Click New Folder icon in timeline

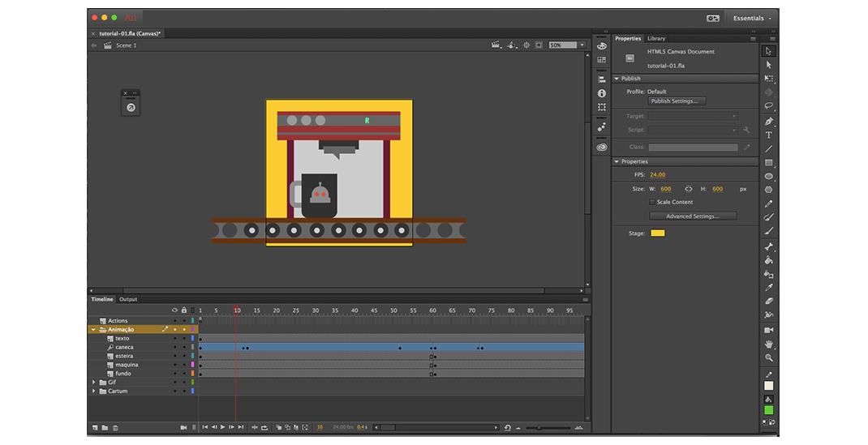point(105,428)
